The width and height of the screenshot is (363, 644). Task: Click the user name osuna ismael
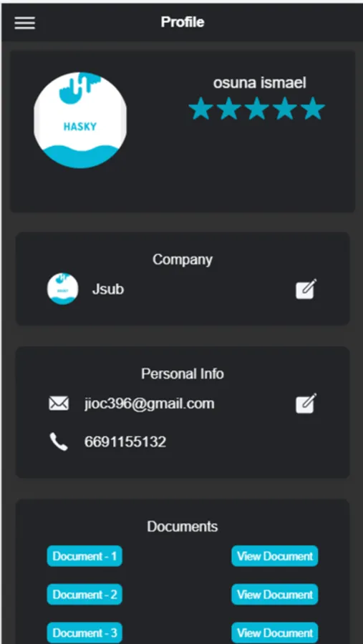[x=259, y=83]
